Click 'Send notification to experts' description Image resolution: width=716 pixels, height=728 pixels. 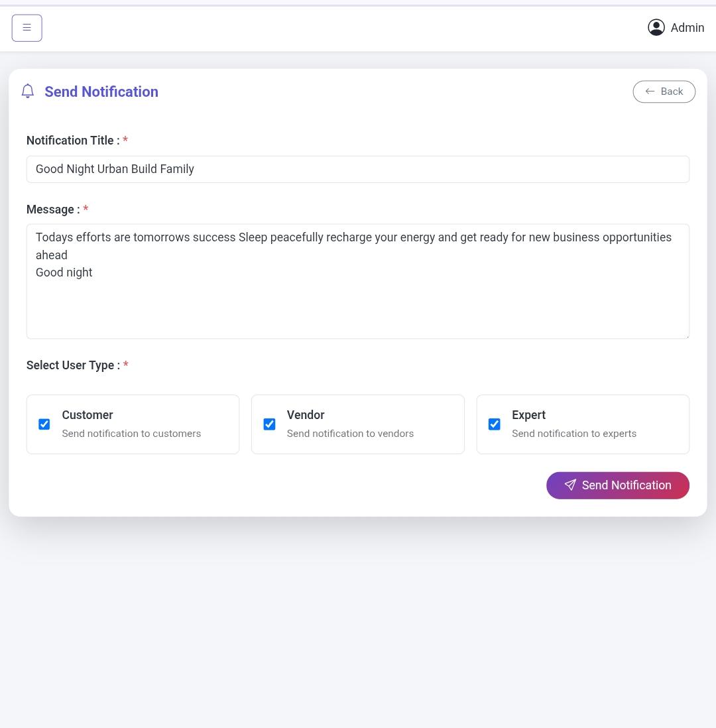tap(574, 433)
